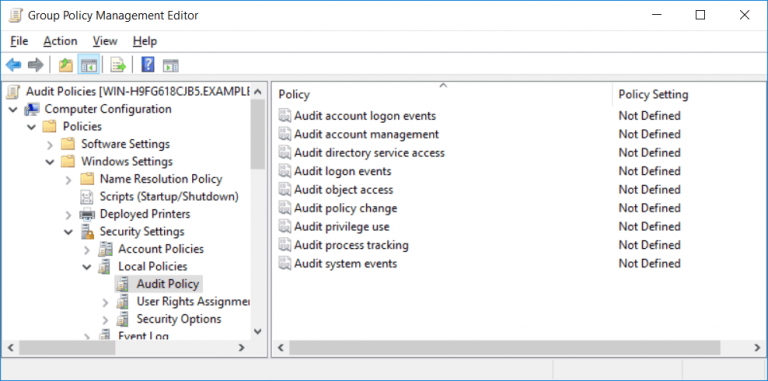Open the View menu
Image resolution: width=768 pixels, height=381 pixels.
tap(105, 41)
